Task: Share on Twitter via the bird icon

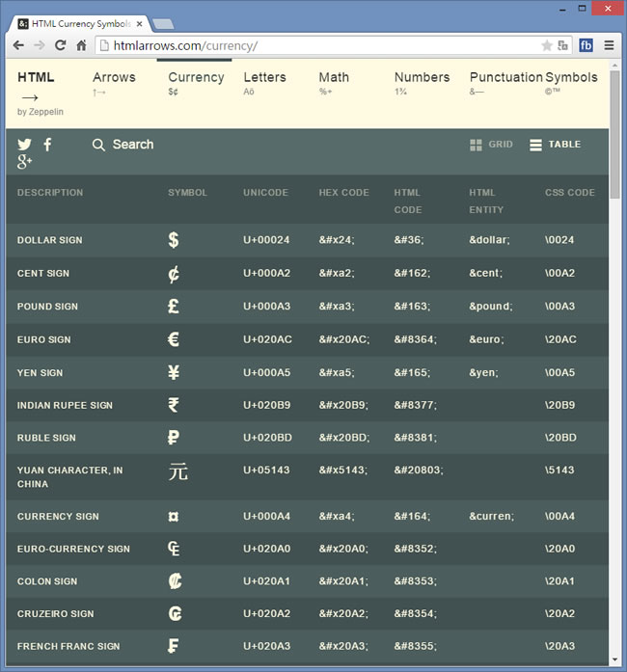Action: [24, 144]
